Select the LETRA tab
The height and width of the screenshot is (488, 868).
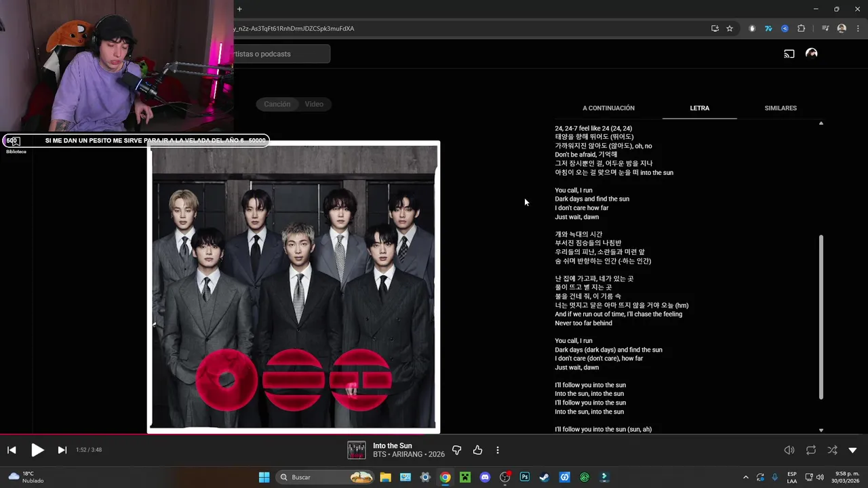(700, 108)
